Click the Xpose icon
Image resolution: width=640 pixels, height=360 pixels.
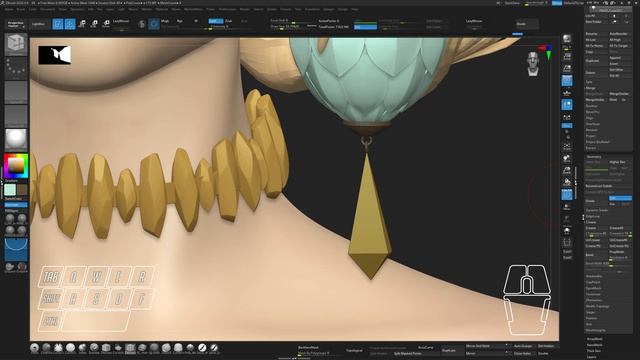pyautogui.click(x=567, y=243)
